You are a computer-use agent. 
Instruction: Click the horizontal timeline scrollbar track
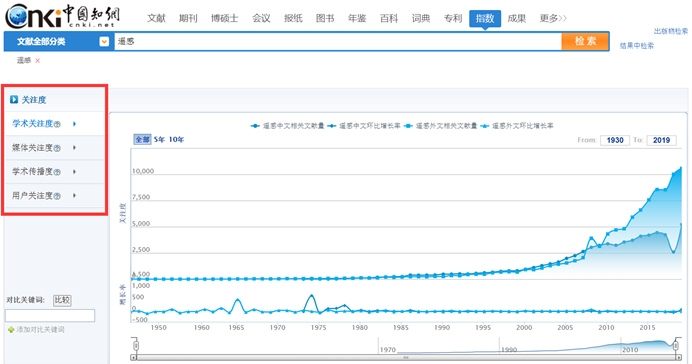click(x=406, y=358)
